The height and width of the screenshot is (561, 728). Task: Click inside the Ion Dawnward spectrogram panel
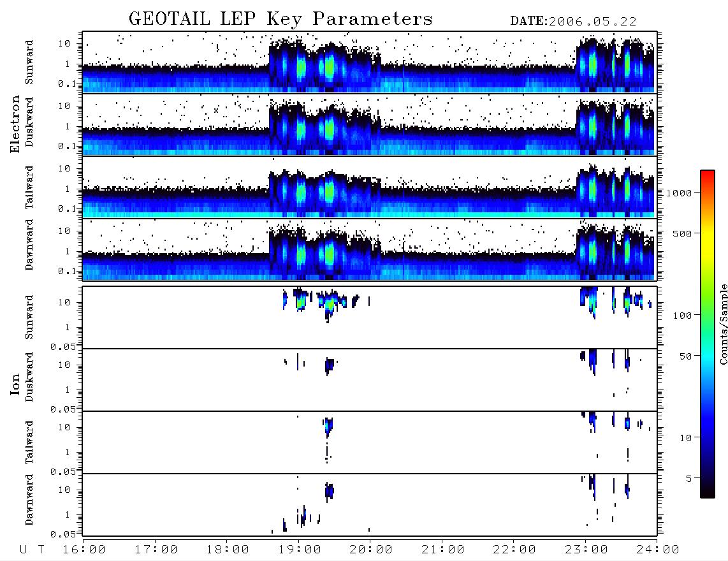pos(370,505)
